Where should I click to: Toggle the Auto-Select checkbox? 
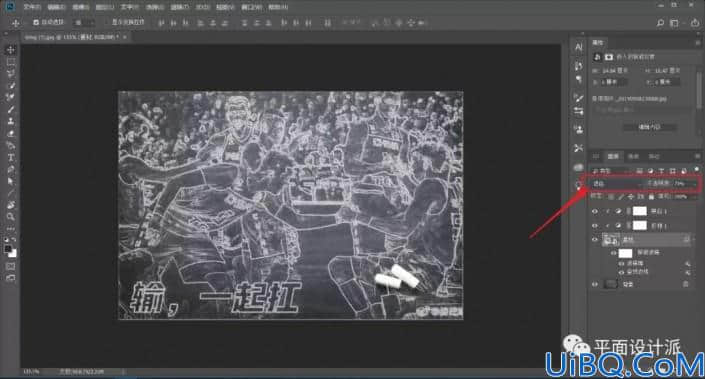pos(36,22)
